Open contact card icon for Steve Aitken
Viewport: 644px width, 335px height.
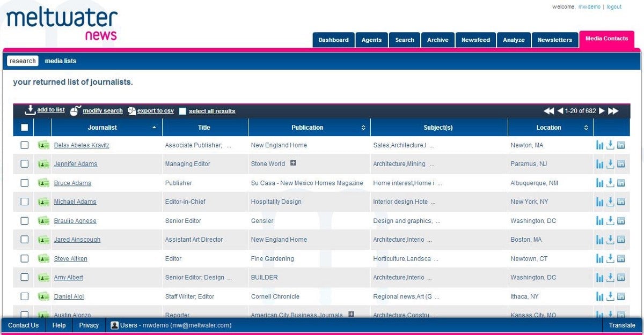tap(43, 259)
